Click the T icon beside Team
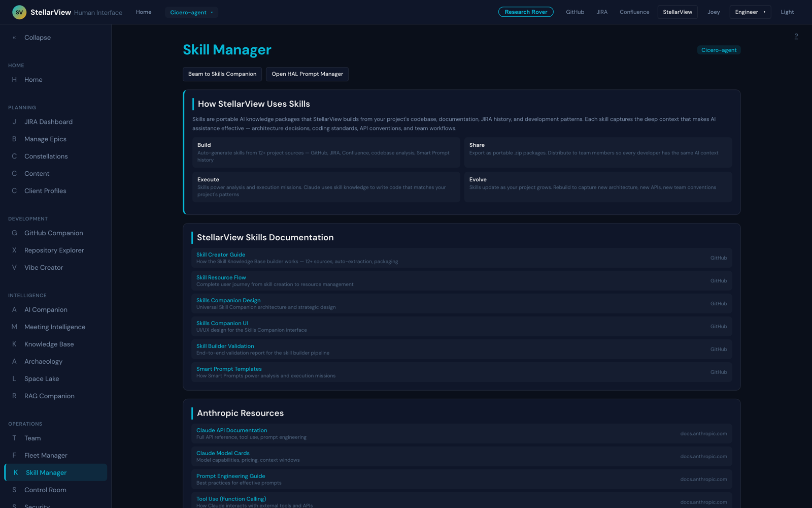This screenshot has height=508, width=812. [x=14, y=438]
